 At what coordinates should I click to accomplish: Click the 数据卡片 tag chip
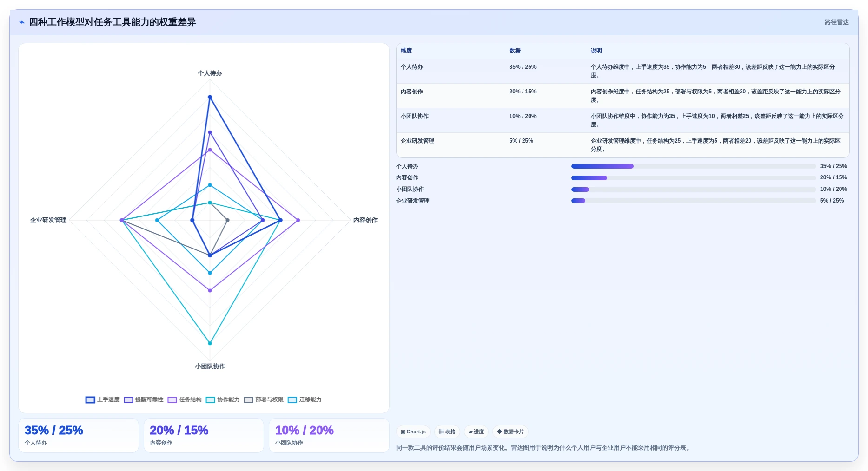coord(510,432)
